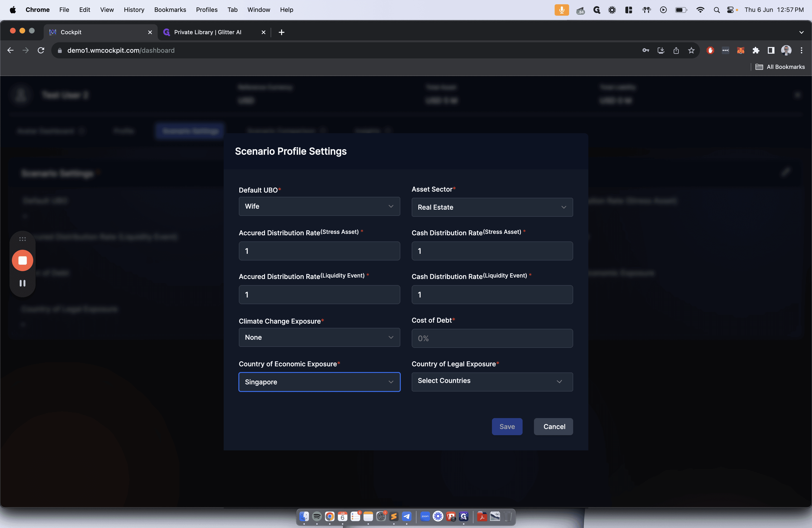
Task: Open the red shield extension icon
Action: click(x=710, y=51)
